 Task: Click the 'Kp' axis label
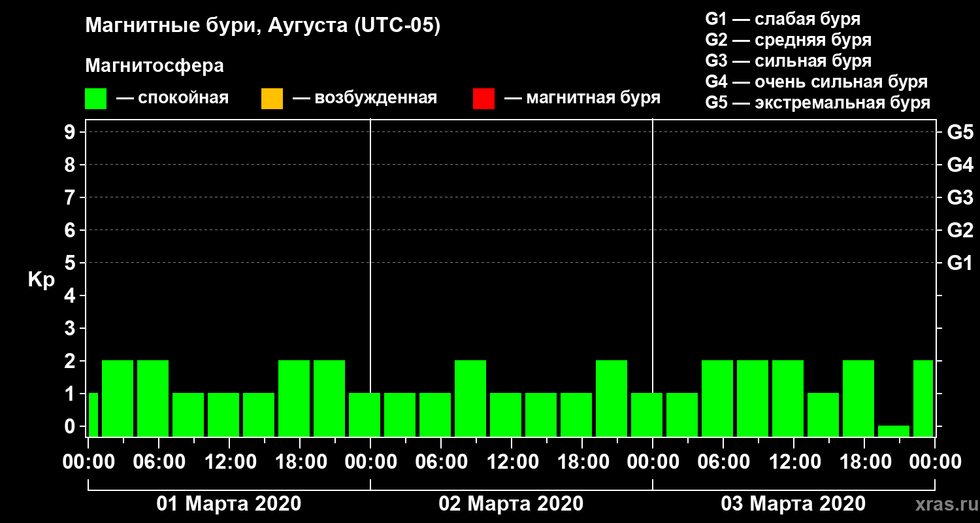tap(41, 280)
